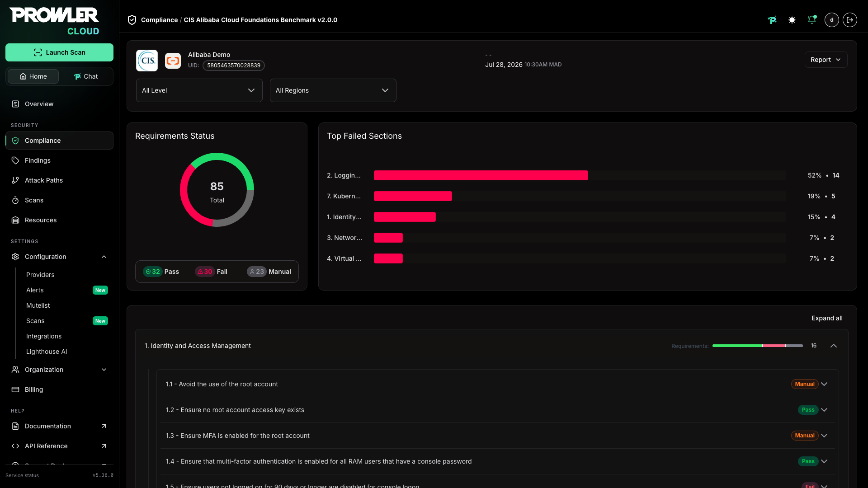The width and height of the screenshot is (868, 488).
Task: Open the All Regions dropdown
Action: (x=333, y=90)
